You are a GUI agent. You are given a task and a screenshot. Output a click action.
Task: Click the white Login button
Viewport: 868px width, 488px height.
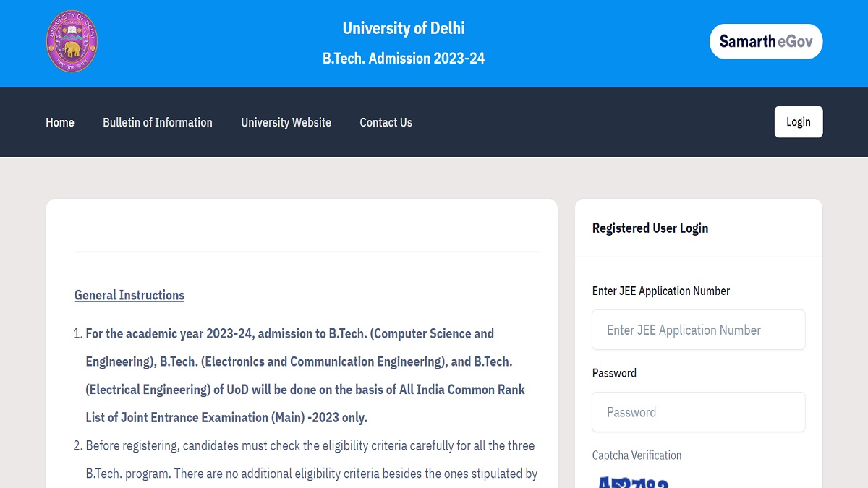click(x=799, y=121)
